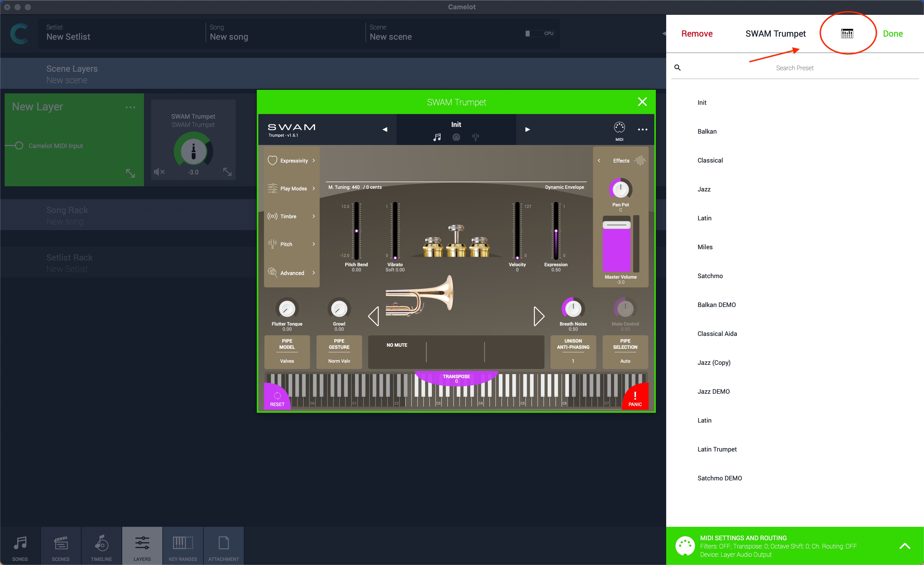Click the Flutter Tongue knob
The image size is (924, 565).
287,308
